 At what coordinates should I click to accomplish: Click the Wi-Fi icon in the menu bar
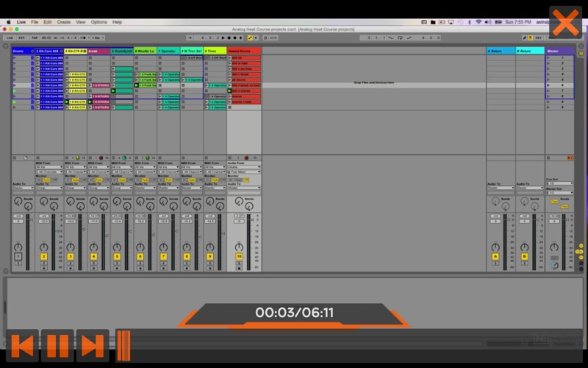click(x=478, y=22)
